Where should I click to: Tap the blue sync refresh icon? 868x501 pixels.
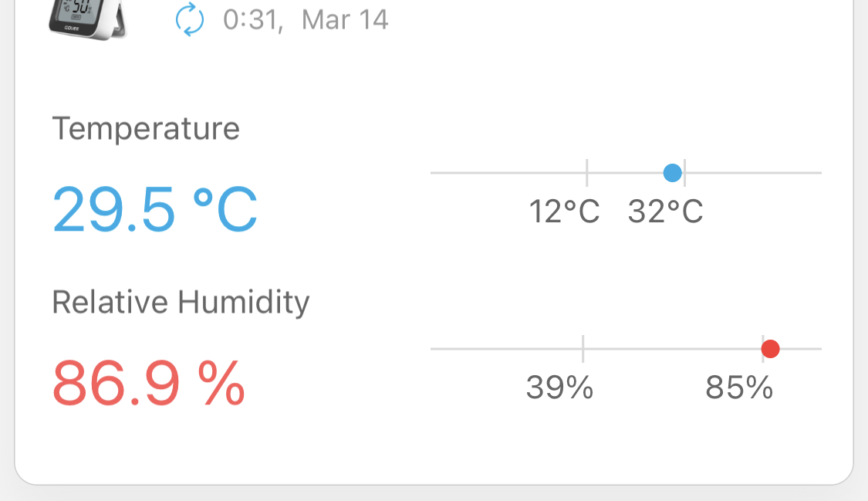click(190, 19)
